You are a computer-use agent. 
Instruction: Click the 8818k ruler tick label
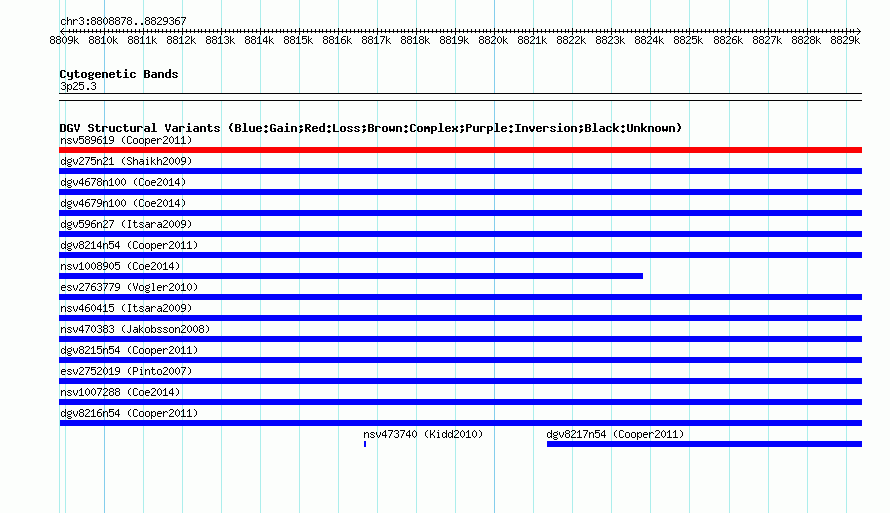[x=415, y=40]
